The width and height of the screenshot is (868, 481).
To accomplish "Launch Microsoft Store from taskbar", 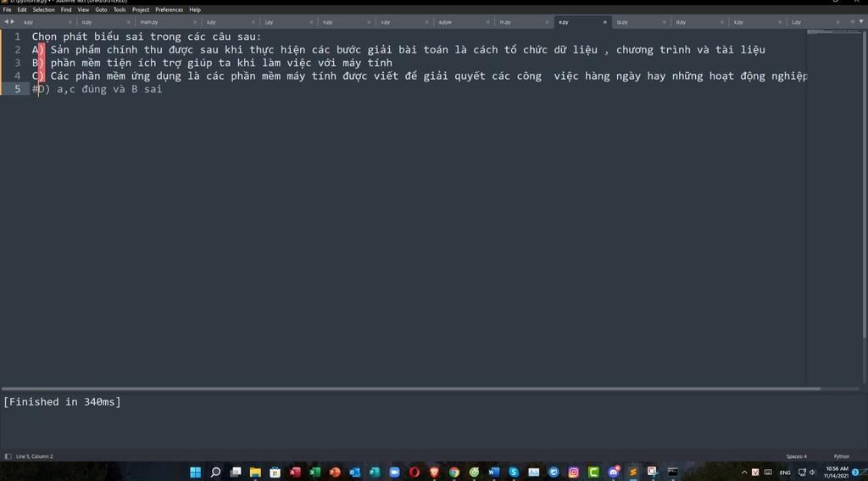I will (x=275, y=473).
